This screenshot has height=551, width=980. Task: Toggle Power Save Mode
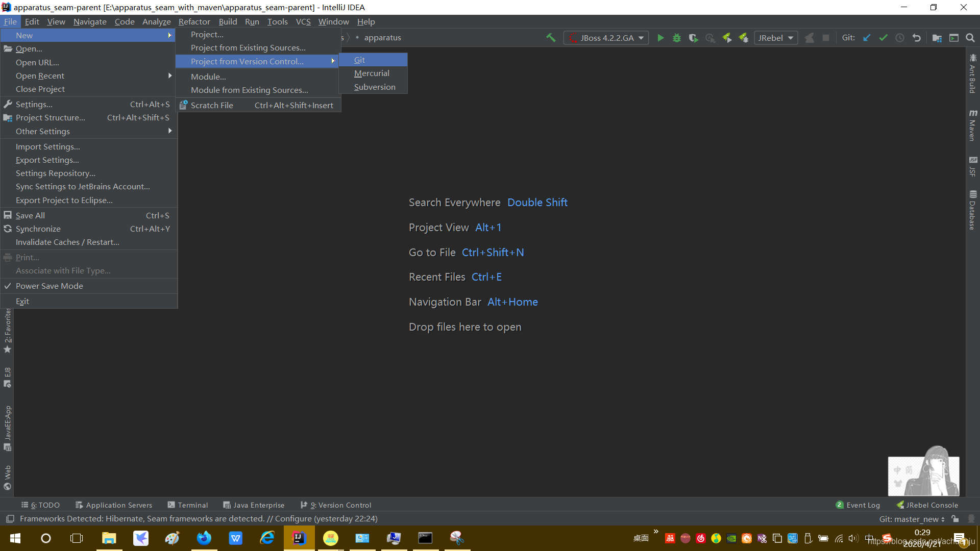[x=89, y=286]
